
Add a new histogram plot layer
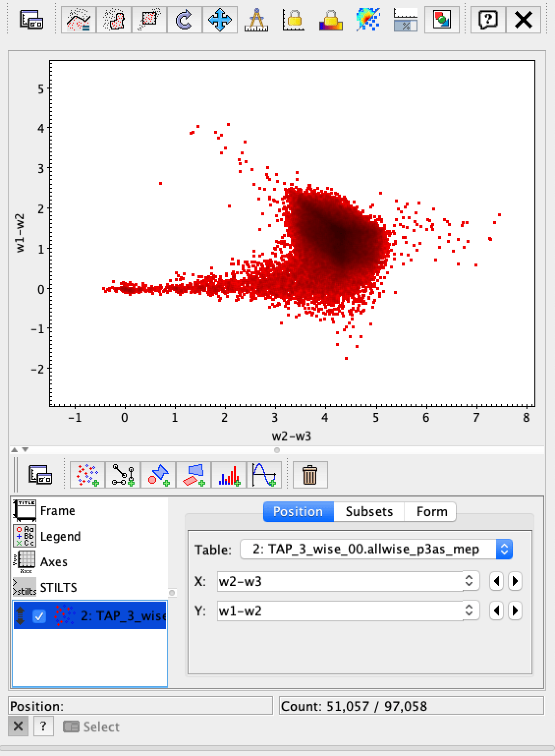click(x=229, y=474)
